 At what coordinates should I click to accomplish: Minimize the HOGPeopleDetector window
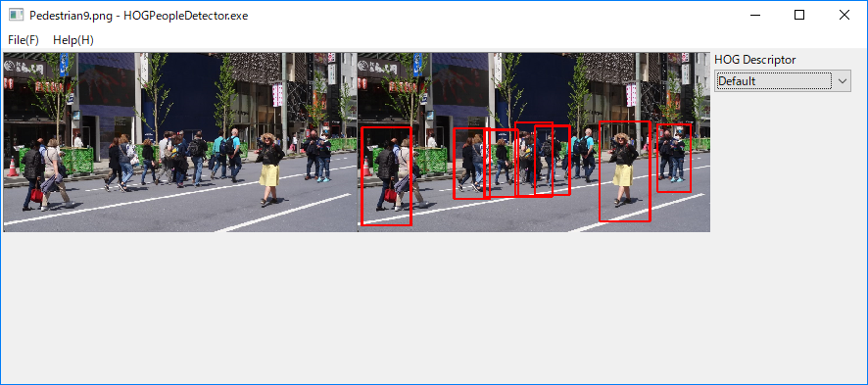tap(754, 15)
